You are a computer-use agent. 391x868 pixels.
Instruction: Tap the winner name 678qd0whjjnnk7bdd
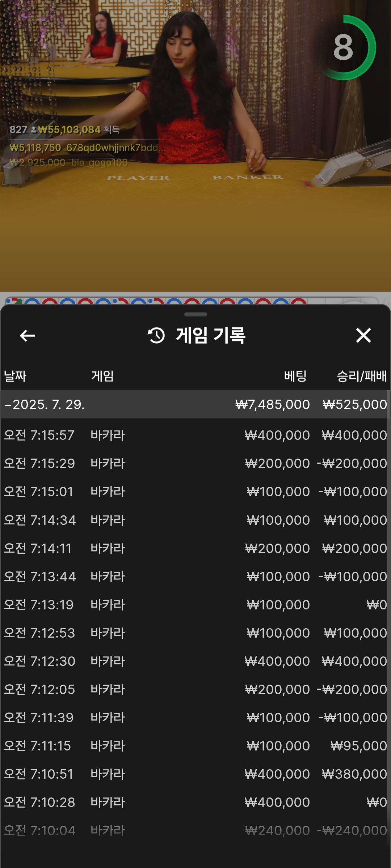tap(112, 148)
